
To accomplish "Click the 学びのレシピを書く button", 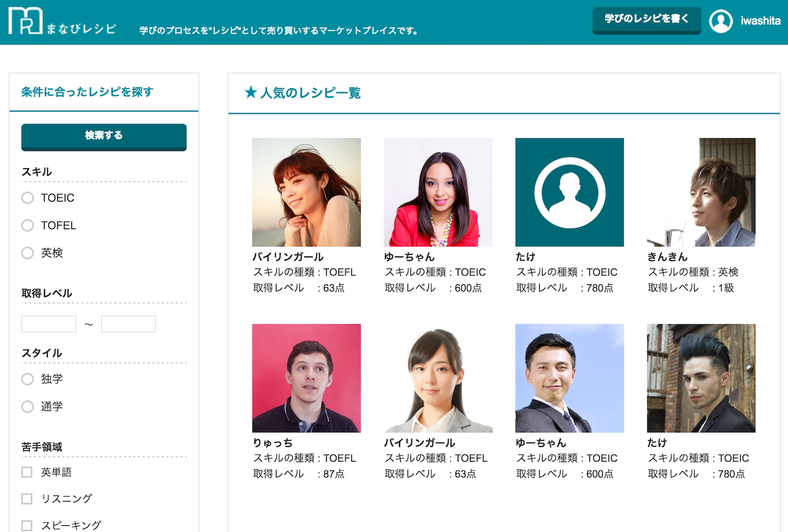I will click(646, 20).
